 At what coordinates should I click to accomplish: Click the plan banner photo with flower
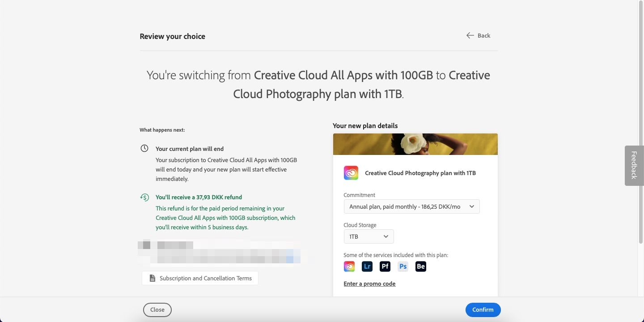click(x=415, y=144)
